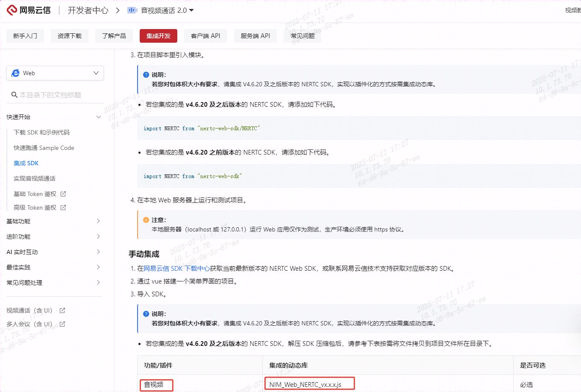Click external link icon beside 高级 Token 鉴权
The height and width of the screenshot is (392, 581).
(x=63, y=208)
